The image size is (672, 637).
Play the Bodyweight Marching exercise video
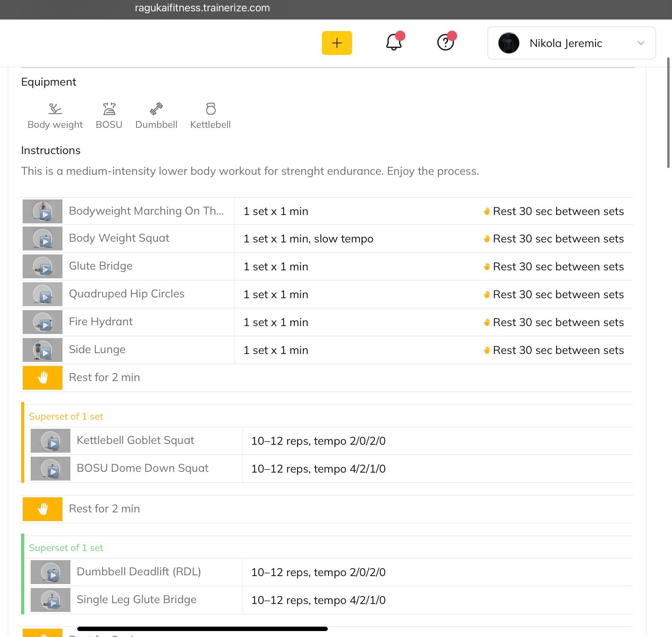[x=43, y=211]
